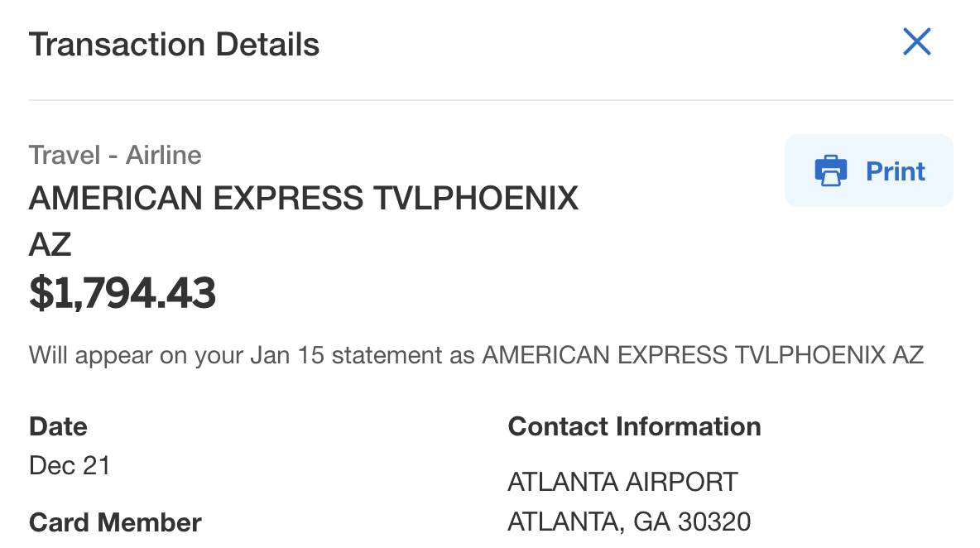Close the Transaction Details dialog
This screenshot has height=548, width=980.
(917, 41)
